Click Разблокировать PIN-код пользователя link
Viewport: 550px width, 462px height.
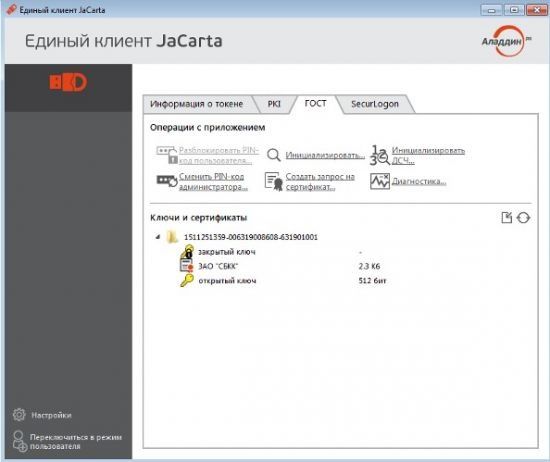[x=219, y=155]
